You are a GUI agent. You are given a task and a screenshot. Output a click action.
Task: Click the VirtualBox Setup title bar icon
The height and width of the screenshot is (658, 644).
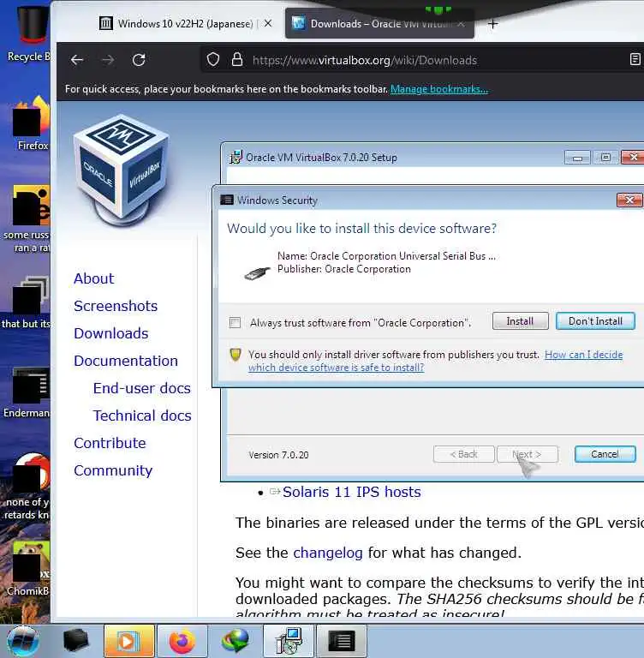coord(236,157)
